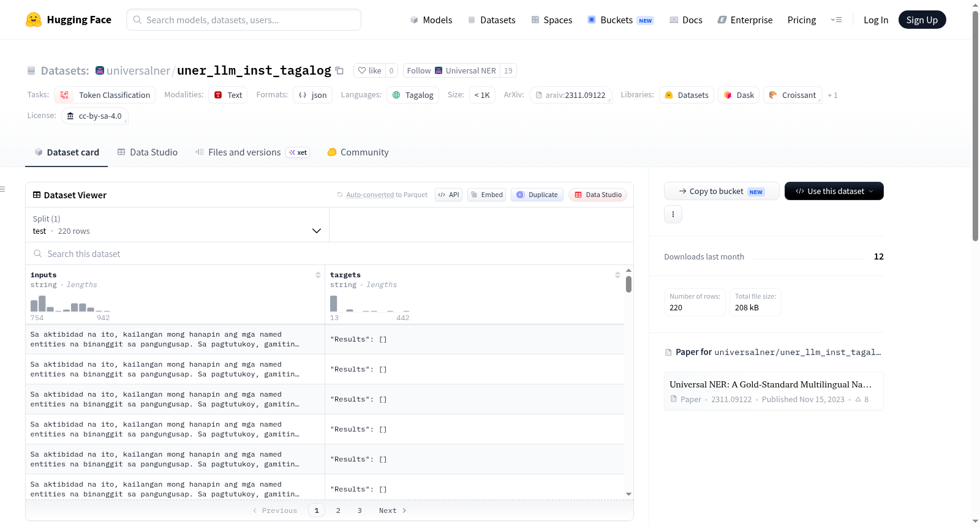Switch to the Data Studio tab
Viewport: 980px width, 527px height.
click(x=147, y=152)
